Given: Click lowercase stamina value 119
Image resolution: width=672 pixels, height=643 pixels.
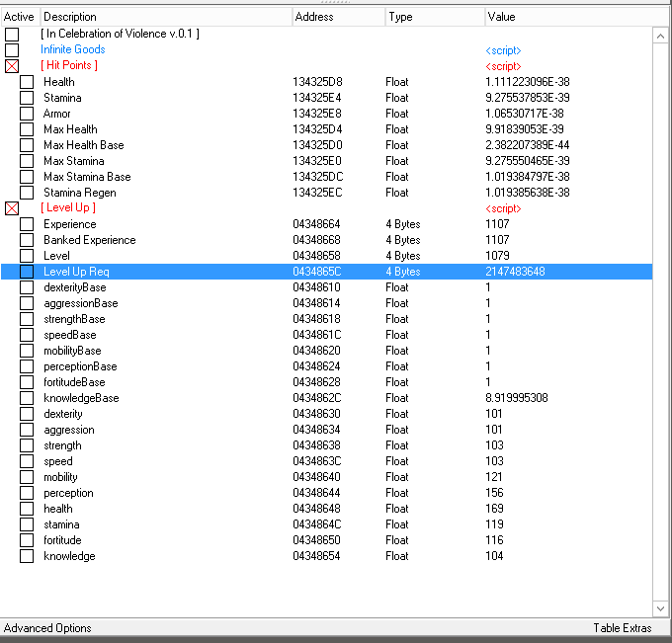Looking at the screenshot, I should point(494,524).
